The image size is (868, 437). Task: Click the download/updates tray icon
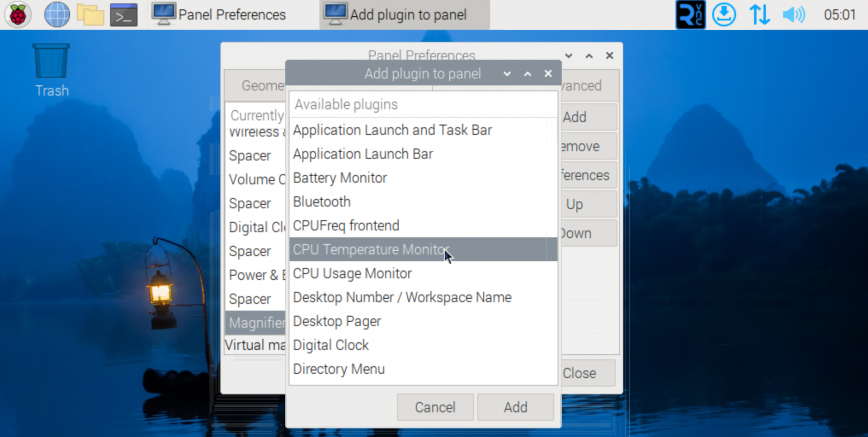pyautogui.click(x=724, y=14)
